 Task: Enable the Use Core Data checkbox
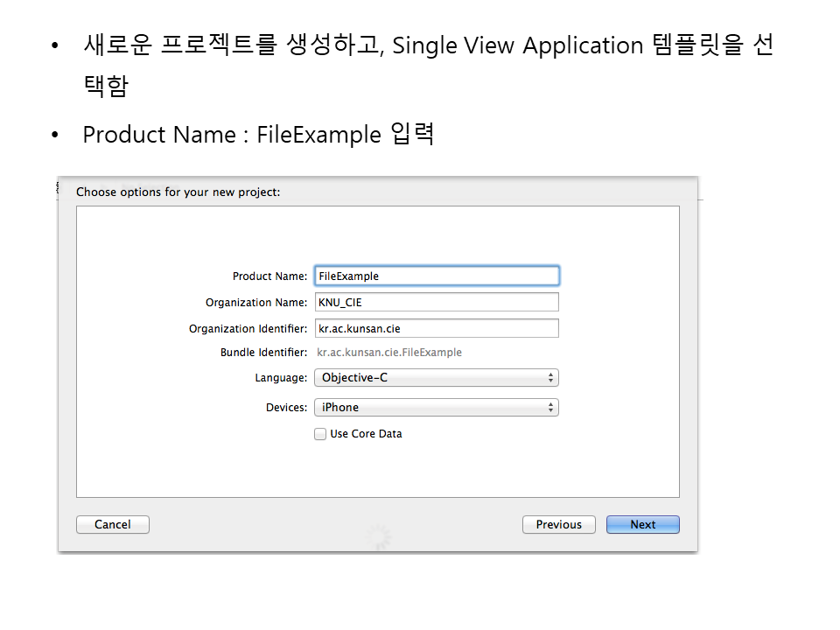tap(320, 434)
